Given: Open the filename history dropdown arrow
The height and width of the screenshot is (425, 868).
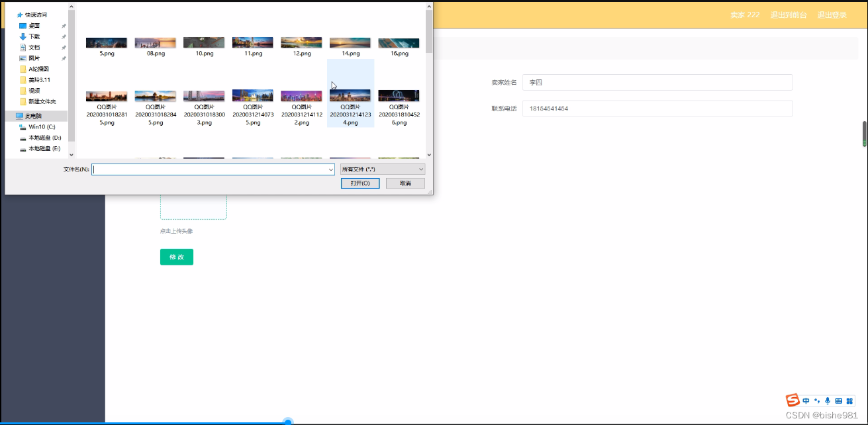Looking at the screenshot, I should tap(330, 169).
